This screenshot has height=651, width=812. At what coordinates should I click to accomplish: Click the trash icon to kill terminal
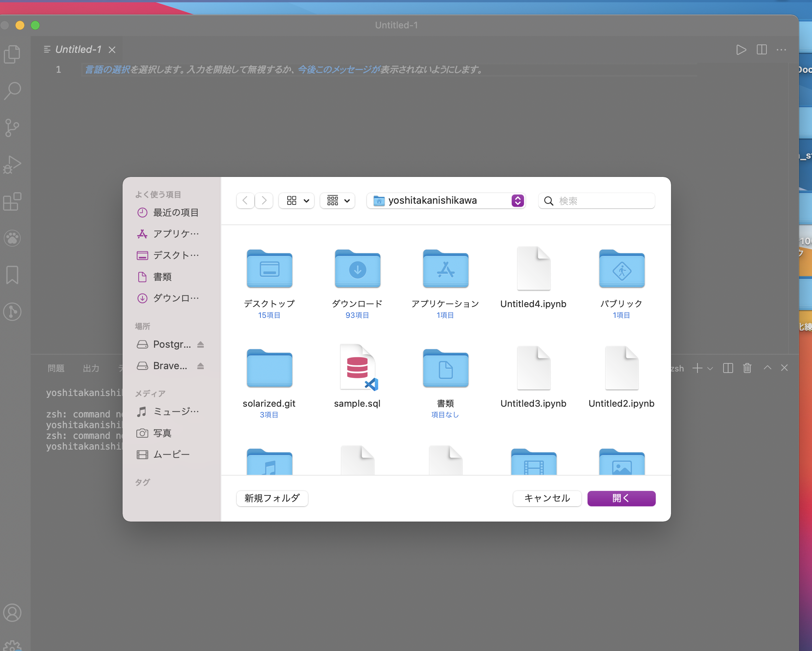(747, 368)
